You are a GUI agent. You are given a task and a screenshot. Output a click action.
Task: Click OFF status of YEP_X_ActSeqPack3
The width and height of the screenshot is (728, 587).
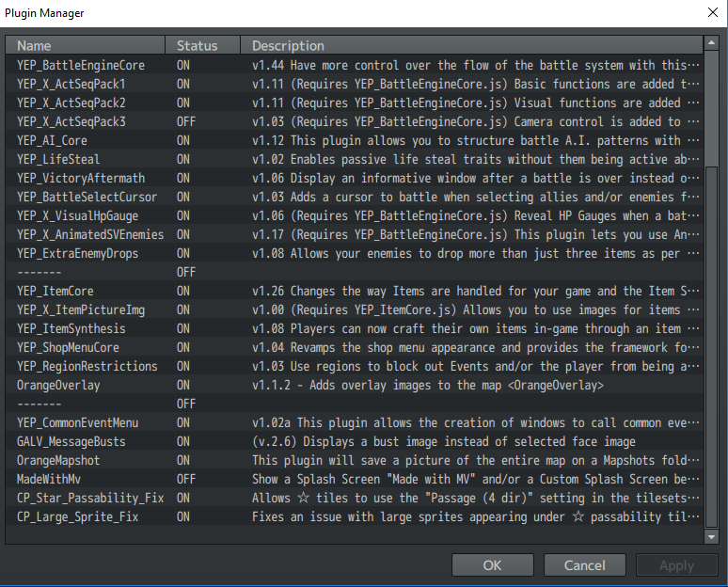186,121
